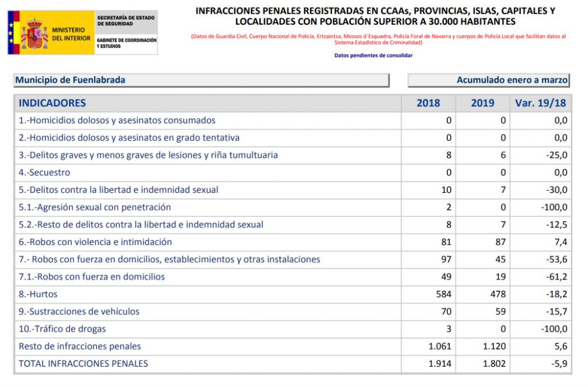
Task: Click the 2019 column header
Action: [x=482, y=103]
